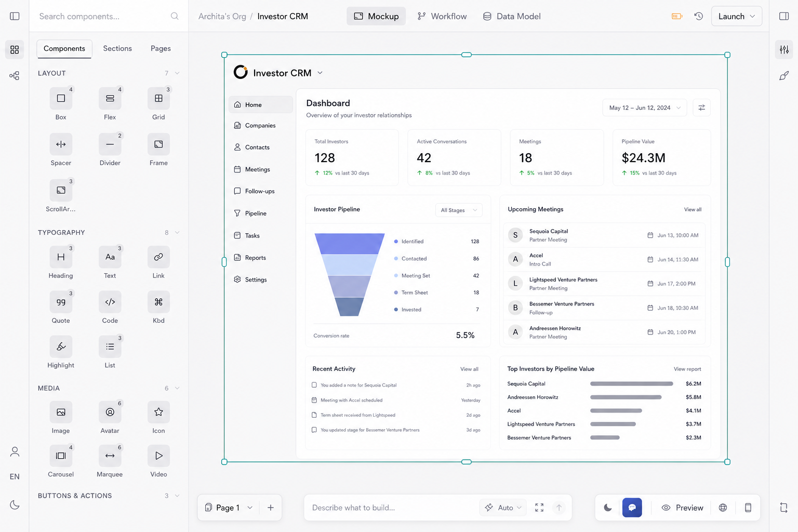Click the globe icon in bottom toolbar
The height and width of the screenshot is (532, 798).
[x=723, y=508]
